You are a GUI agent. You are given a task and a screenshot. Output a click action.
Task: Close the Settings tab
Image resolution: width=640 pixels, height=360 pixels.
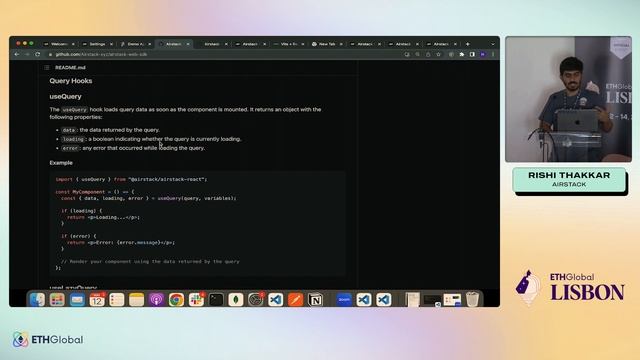pyautogui.click(x=111, y=44)
